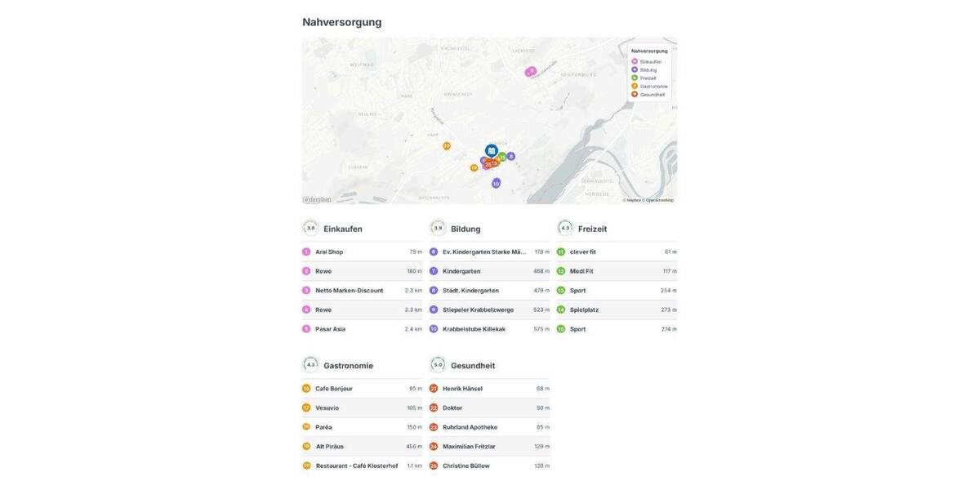Toggle Gesundheit in the map legend
This screenshot has height=490, width=980.
tap(652, 95)
